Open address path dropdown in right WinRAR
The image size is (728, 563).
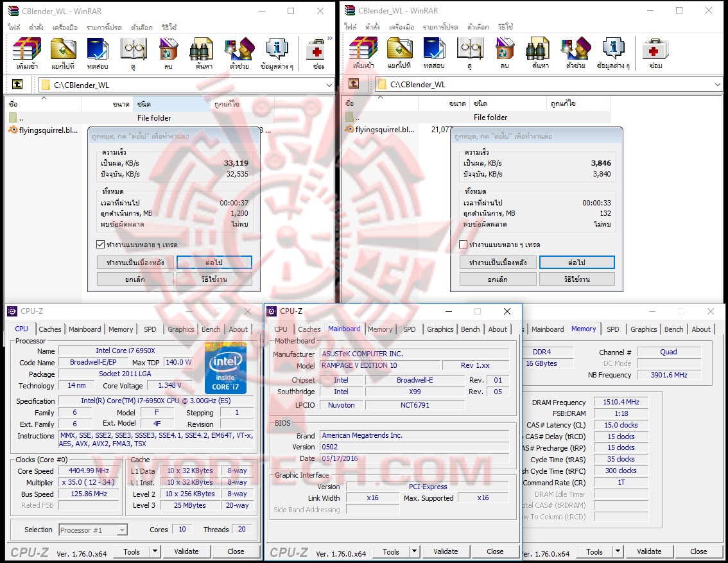[717, 85]
